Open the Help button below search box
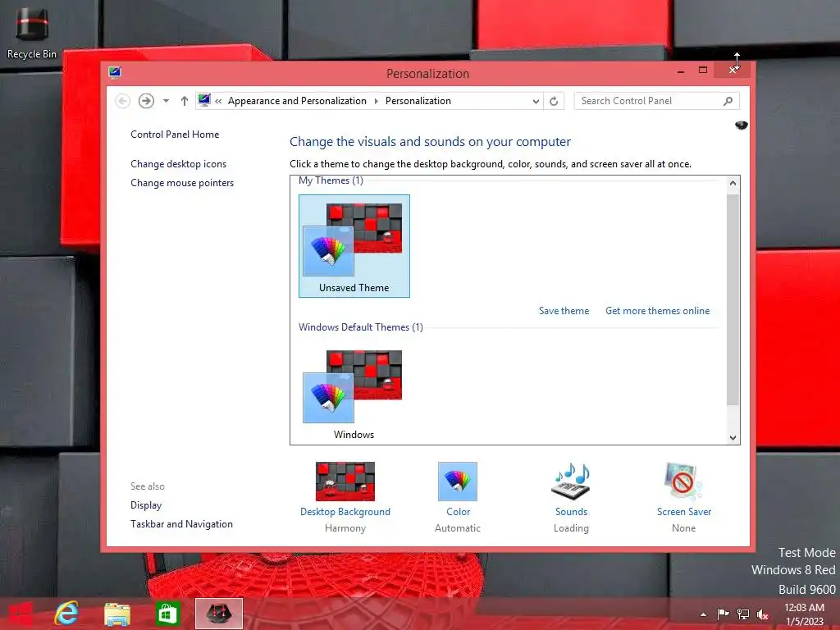 click(742, 125)
